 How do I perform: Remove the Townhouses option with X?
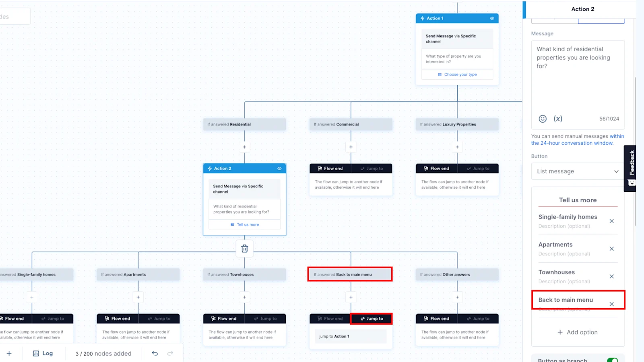611,276
